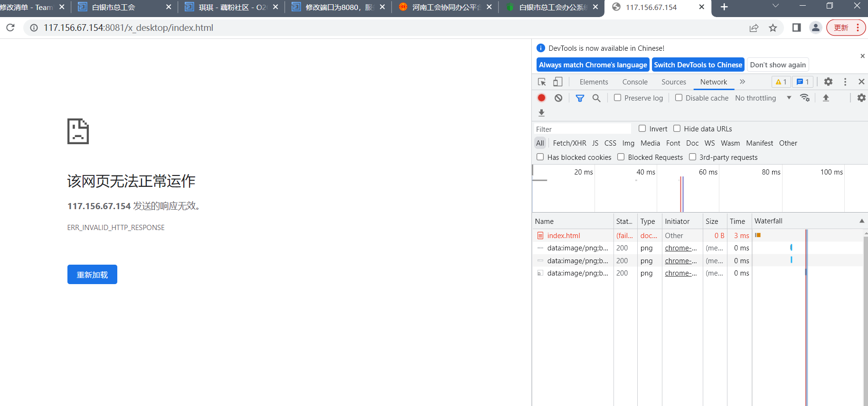Export HAR file with the download arrow
Image resolution: width=868 pixels, height=406 pixels.
(541, 113)
